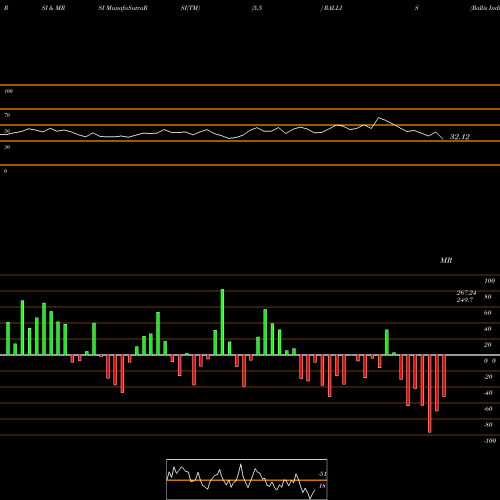Click the RSI value 32.12 label
This screenshot has height=500, width=500.
pos(460,137)
